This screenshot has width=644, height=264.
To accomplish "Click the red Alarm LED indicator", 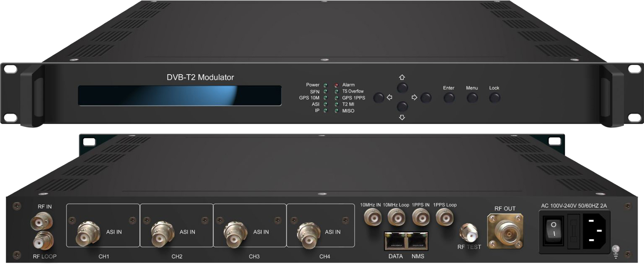I will click(x=336, y=85).
